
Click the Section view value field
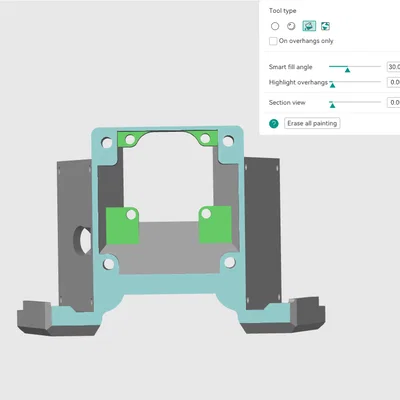pyautogui.click(x=394, y=102)
